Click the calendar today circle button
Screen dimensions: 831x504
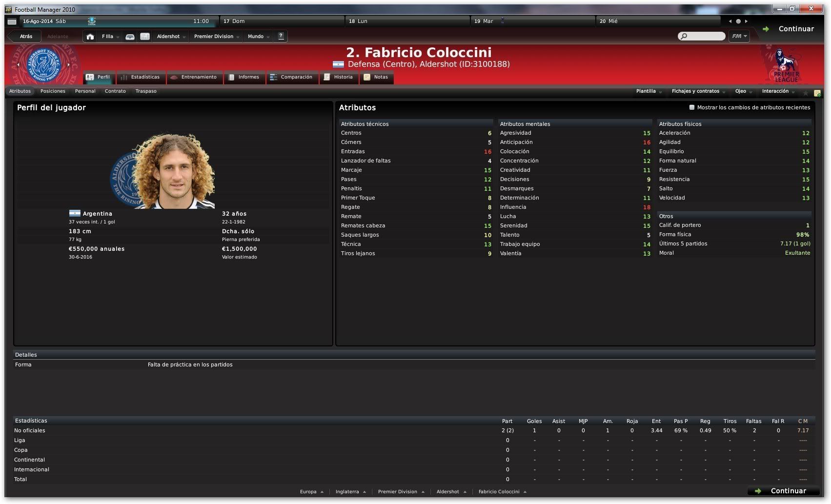tap(738, 21)
